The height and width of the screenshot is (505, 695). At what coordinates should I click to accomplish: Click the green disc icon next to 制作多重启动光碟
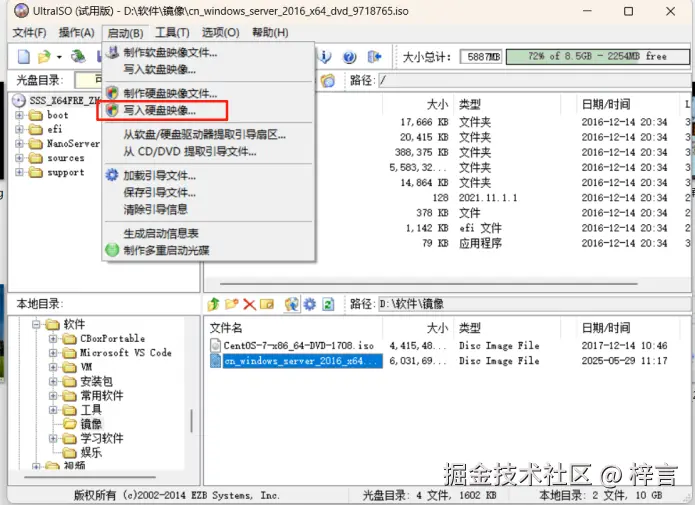(x=112, y=250)
